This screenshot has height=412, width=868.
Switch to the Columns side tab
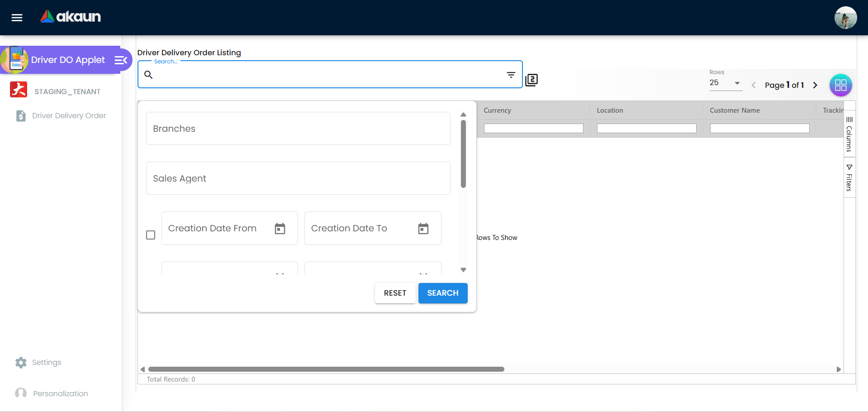[849, 134]
